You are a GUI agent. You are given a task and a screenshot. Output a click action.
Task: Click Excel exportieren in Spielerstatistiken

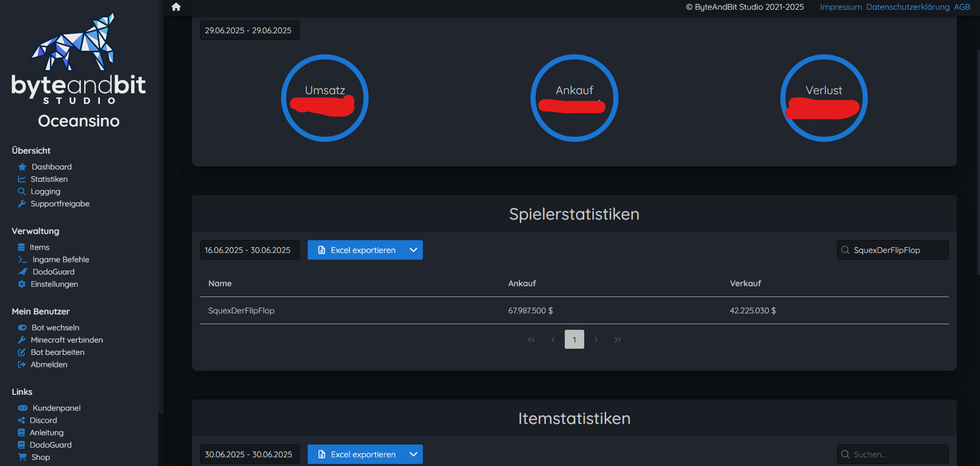click(356, 250)
